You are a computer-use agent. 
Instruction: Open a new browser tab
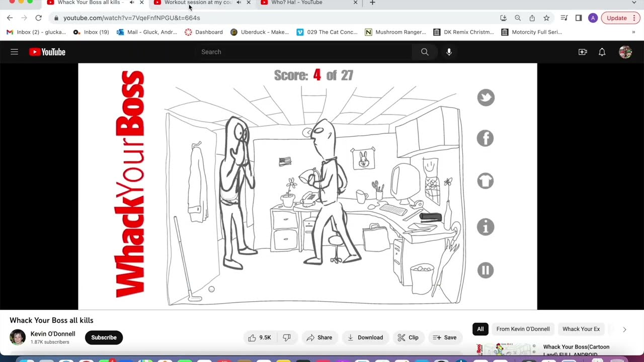click(x=372, y=3)
